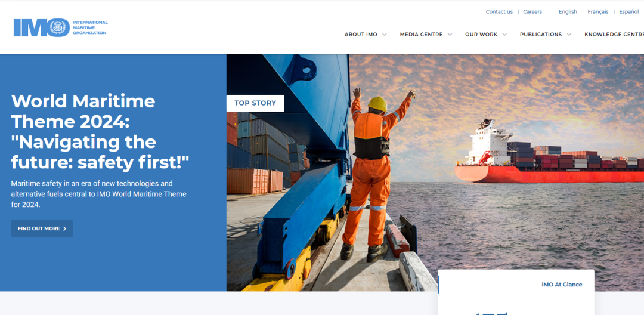
Task: Click the Find Out More button
Action: (x=42, y=228)
